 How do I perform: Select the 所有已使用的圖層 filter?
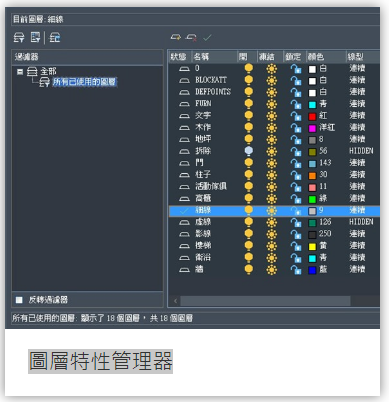(84, 82)
